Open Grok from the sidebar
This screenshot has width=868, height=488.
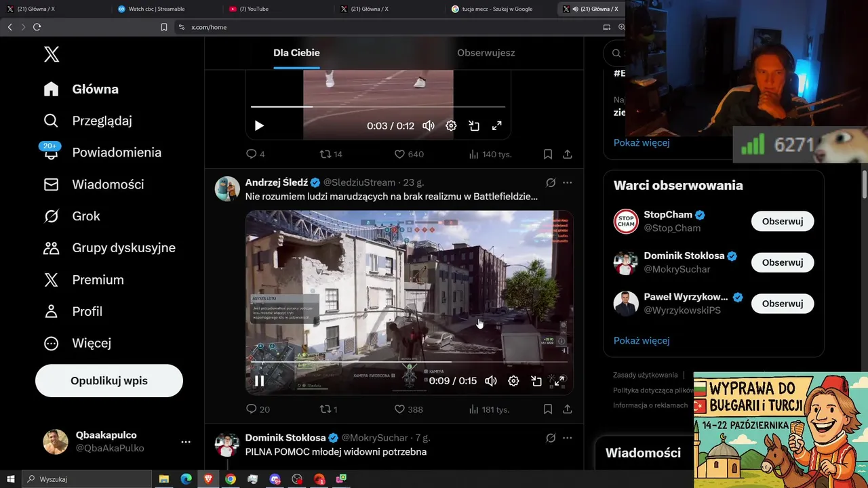(71, 216)
